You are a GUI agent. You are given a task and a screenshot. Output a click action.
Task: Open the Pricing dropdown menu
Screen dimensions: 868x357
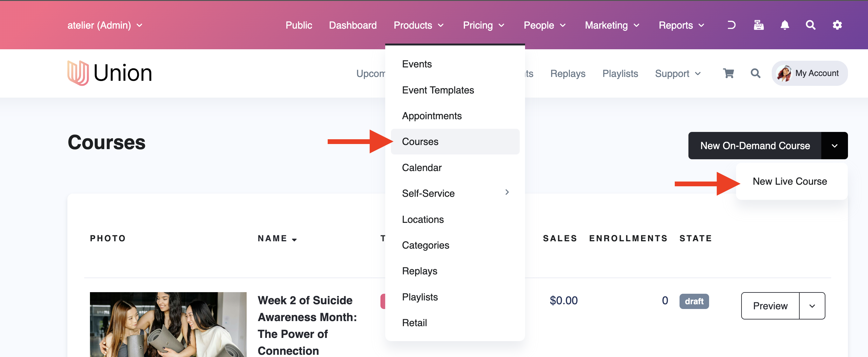click(x=483, y=25)
